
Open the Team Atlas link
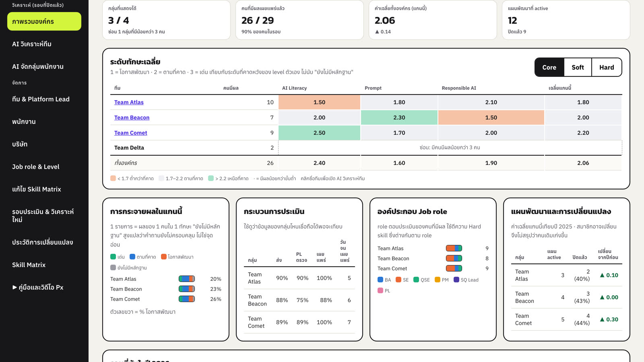point(129,102)
